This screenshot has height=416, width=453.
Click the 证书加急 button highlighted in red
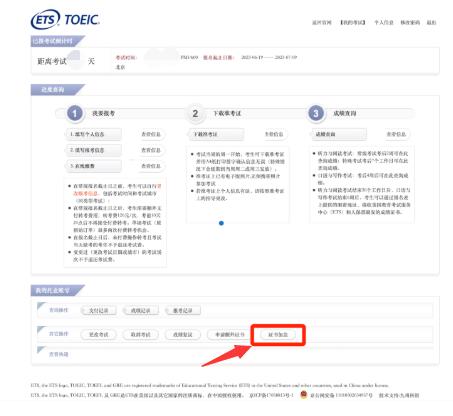(x=278, y=334)
